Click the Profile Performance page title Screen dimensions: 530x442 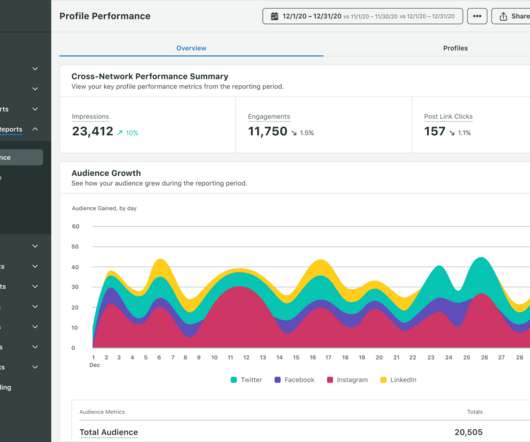click(x=105, y=16)
